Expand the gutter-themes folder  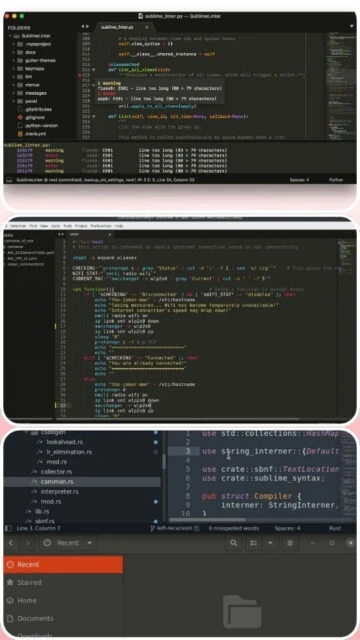(14, 60)
